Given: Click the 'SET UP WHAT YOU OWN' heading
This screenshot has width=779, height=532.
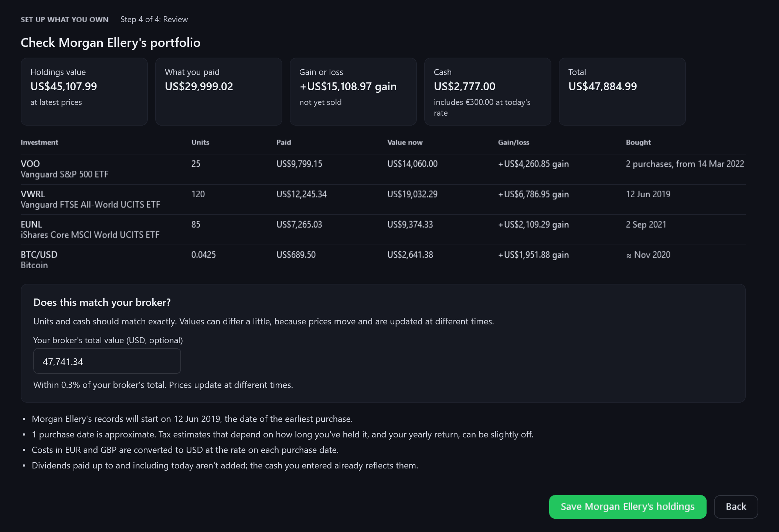Looking at the screenshot, I should click(x=65, y=20).
